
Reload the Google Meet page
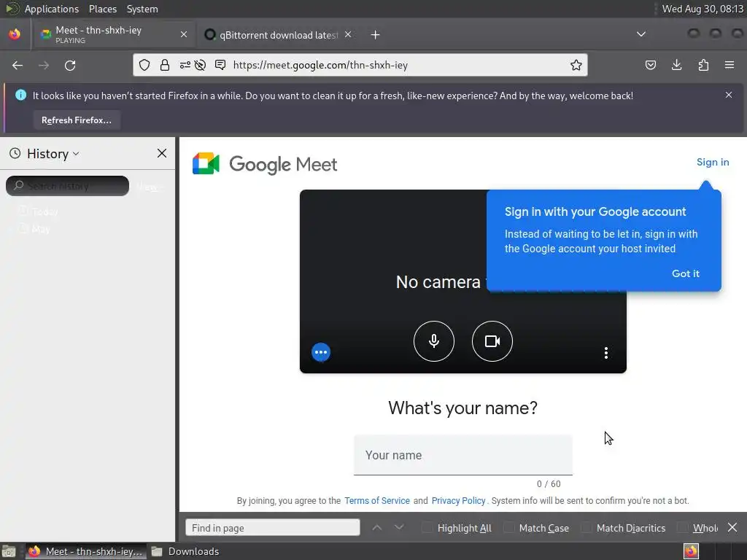(x=70, y=65)
